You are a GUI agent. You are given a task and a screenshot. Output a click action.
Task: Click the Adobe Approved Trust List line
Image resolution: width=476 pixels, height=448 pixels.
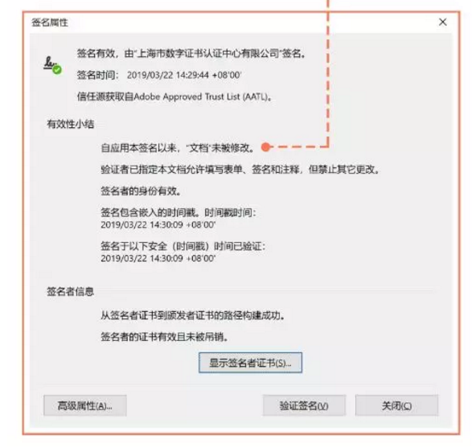174,97
